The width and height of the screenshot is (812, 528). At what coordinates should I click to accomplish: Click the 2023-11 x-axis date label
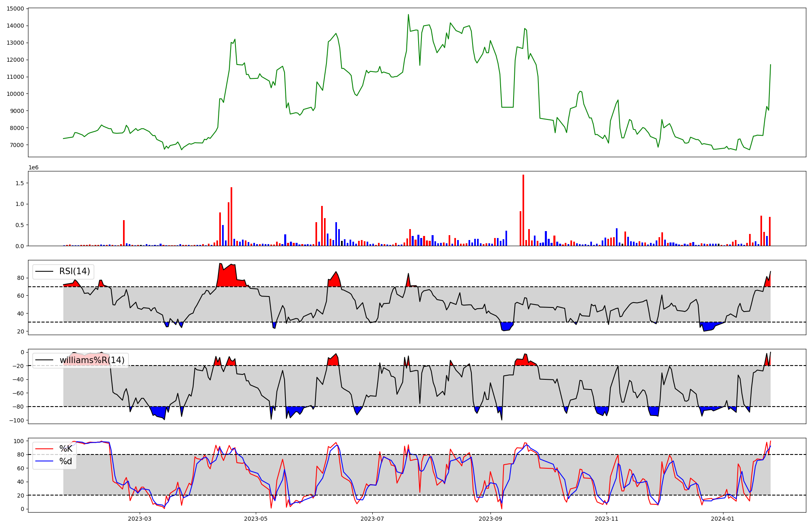pos(607,519)
